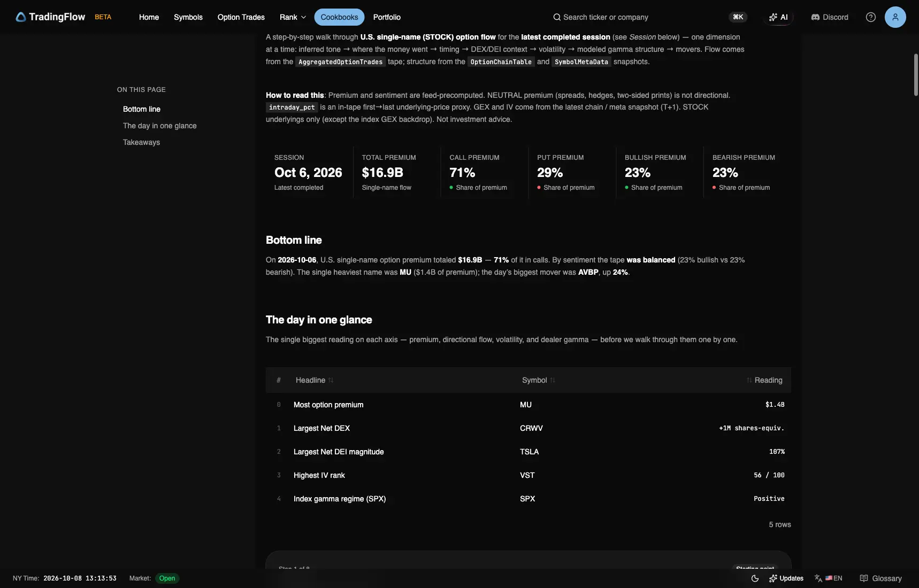Viewport: 919px width, 588px height.
Task: Go to the Home tab
Action: pos(149,17)
